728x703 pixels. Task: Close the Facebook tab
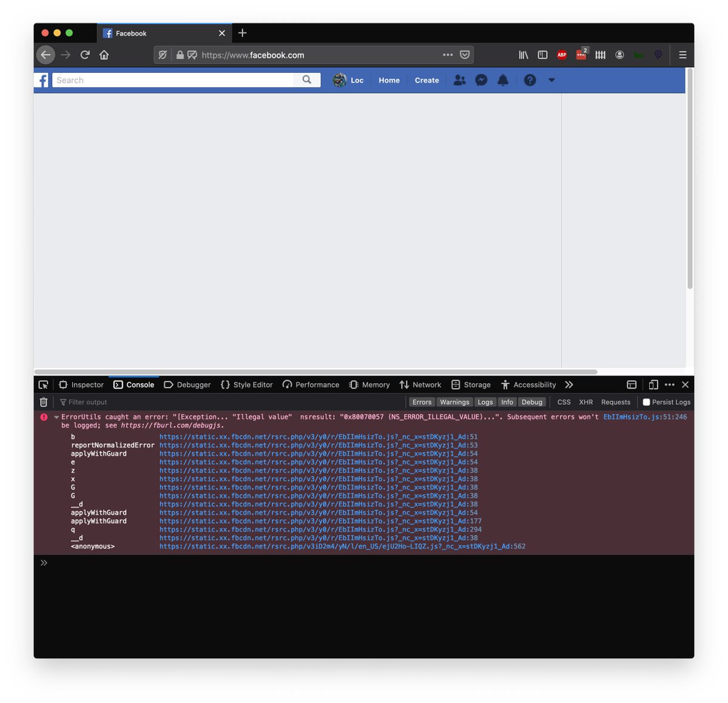pyautogui.click(x=222, y=33)
